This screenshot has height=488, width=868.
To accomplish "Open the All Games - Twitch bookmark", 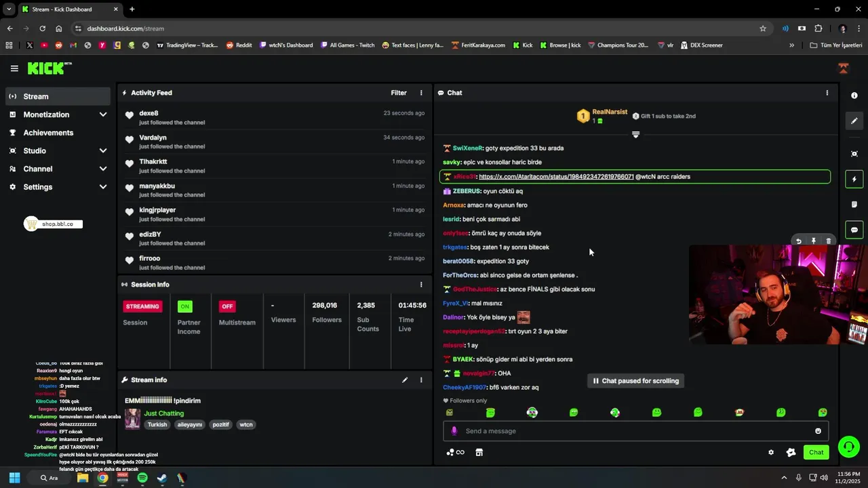I will (347, 45).
